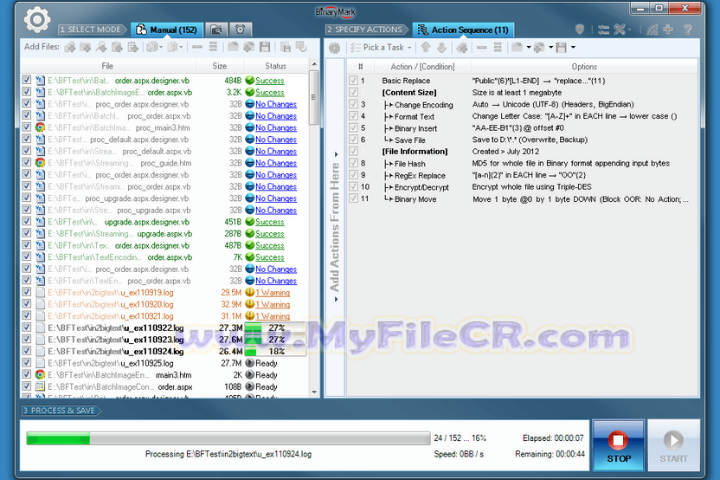This screenshot has width=720, height=480.
Task: Click the clear action sequence list icon
Action: click(x=497, y=47)
